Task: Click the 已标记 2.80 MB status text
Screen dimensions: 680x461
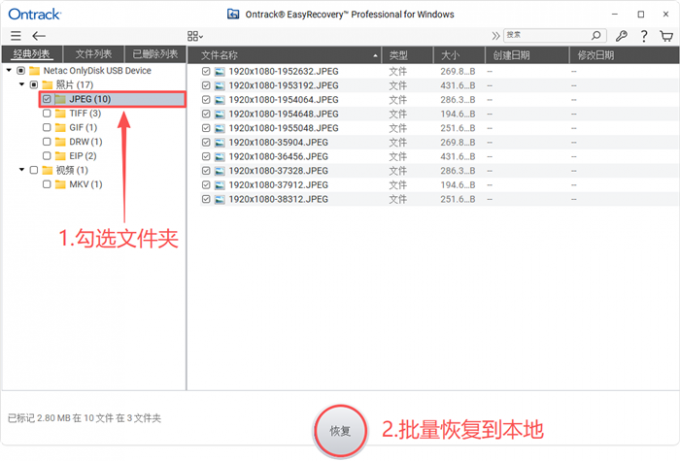Action: pyautogui.click(x=85, y=418)
